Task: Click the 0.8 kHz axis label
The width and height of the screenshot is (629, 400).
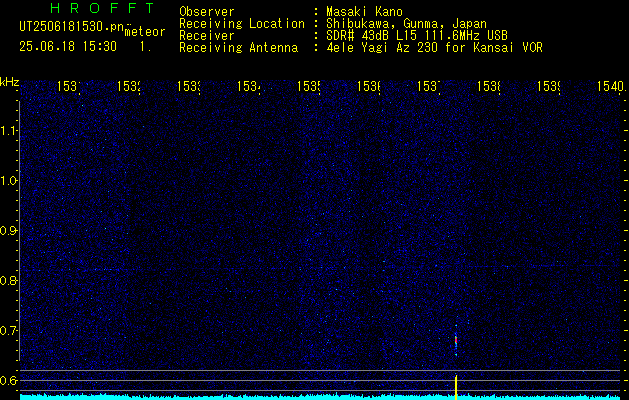Action: coord(9,280)
